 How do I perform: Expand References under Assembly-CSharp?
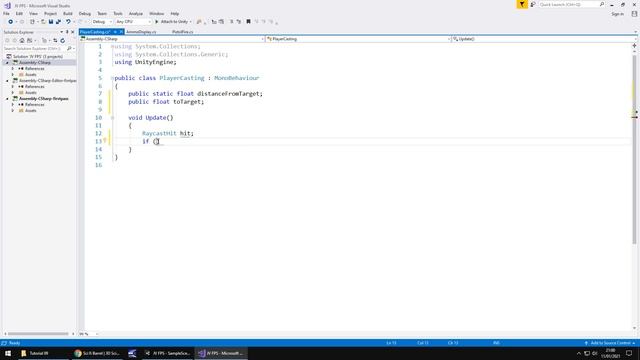[x=13, y=69]
